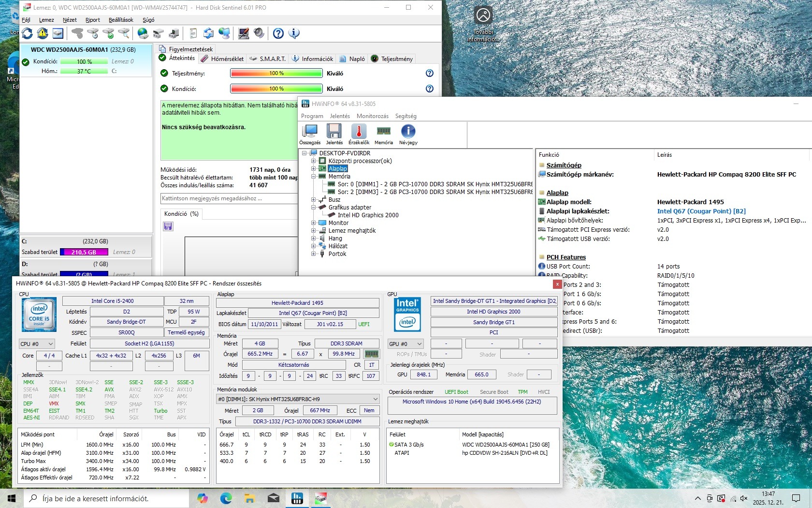
Task: Click the Jelentés floppy disk report icon
Action: pos(334,132)
